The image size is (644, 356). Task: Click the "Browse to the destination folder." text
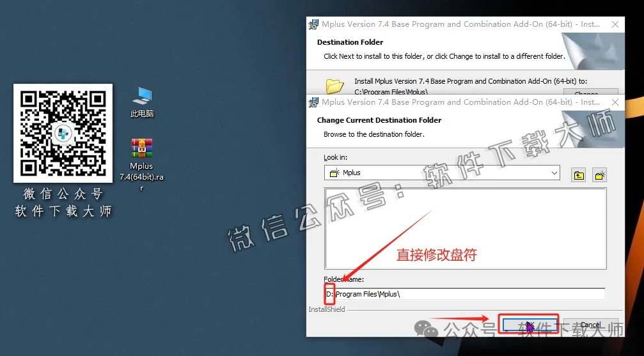(x=374, y=134)
